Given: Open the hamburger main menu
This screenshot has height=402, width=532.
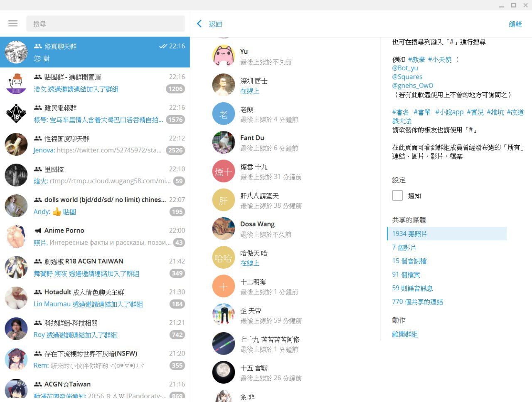Looking at the screenshot, I should 13,24.
